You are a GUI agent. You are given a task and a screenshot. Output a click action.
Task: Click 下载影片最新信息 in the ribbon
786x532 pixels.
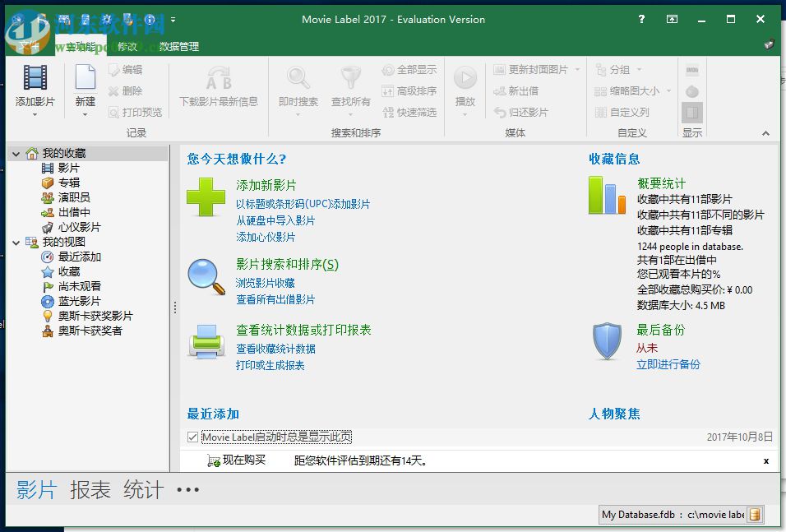[219, 86]
